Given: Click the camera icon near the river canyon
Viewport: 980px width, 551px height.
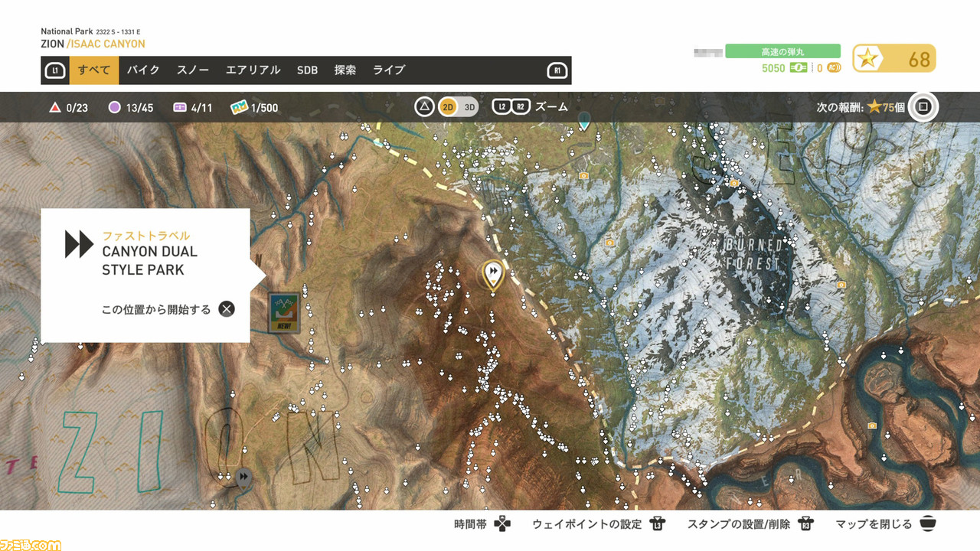Looking at the screenshot, I should pos(872,425).
